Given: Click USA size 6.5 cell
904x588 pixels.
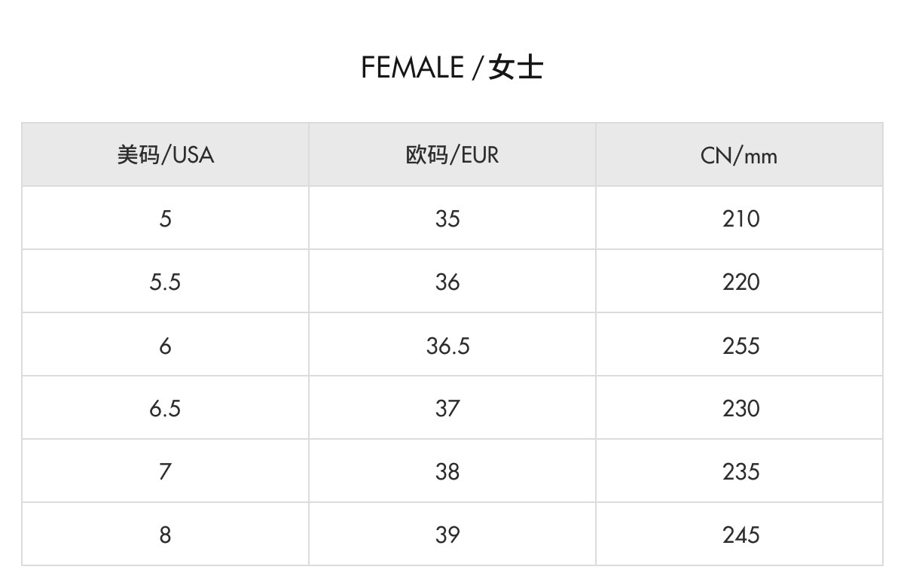Looking at the screenshot, I should click(x=165, y=409).
